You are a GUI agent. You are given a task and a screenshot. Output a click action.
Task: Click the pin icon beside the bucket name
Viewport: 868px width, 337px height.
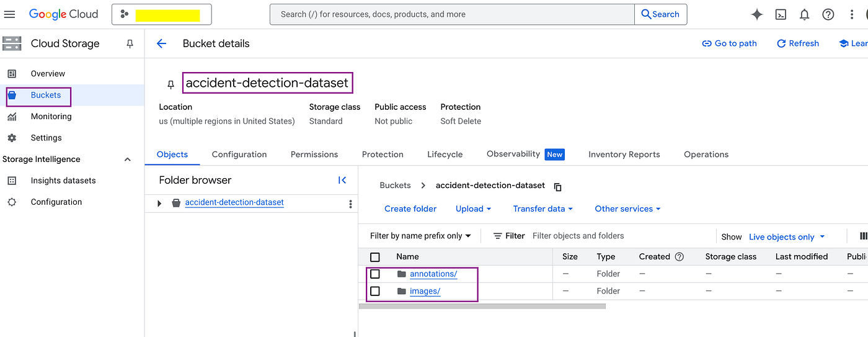(x=171, y=84)
